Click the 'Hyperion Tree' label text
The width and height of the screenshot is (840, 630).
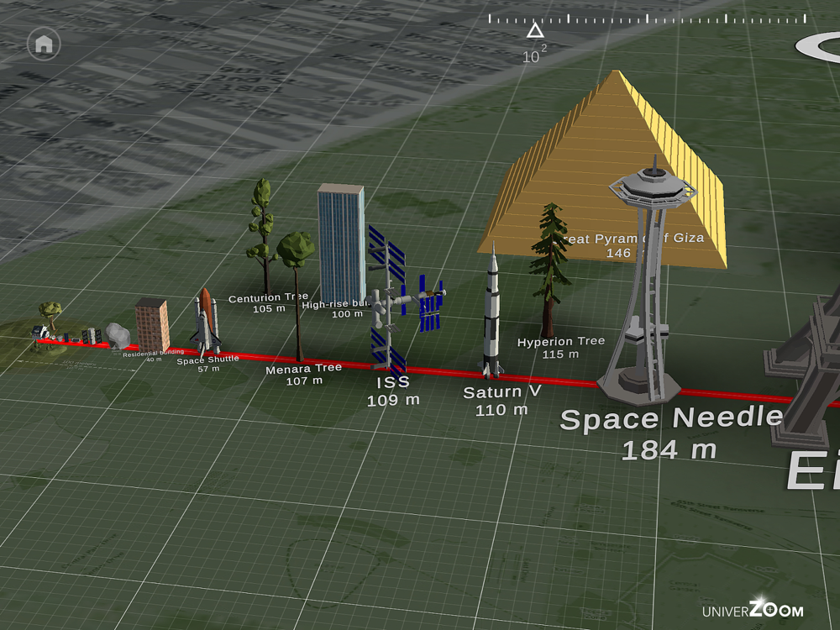[x=561, y=341]
